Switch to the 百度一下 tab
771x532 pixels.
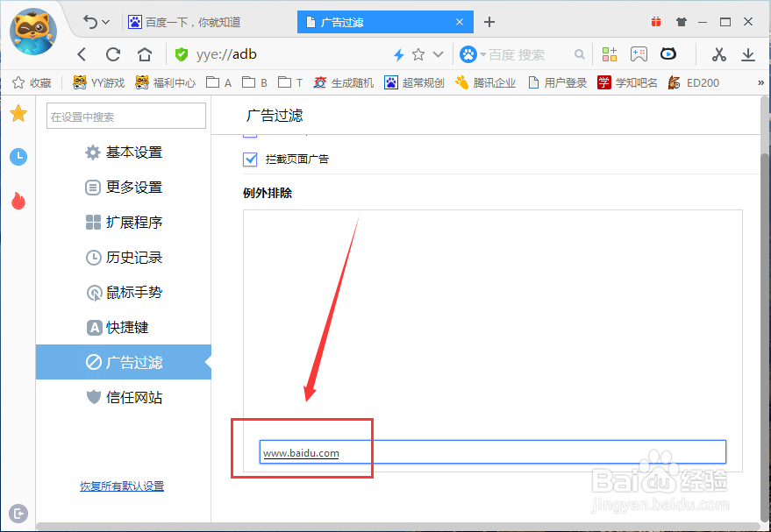[186, 22]
